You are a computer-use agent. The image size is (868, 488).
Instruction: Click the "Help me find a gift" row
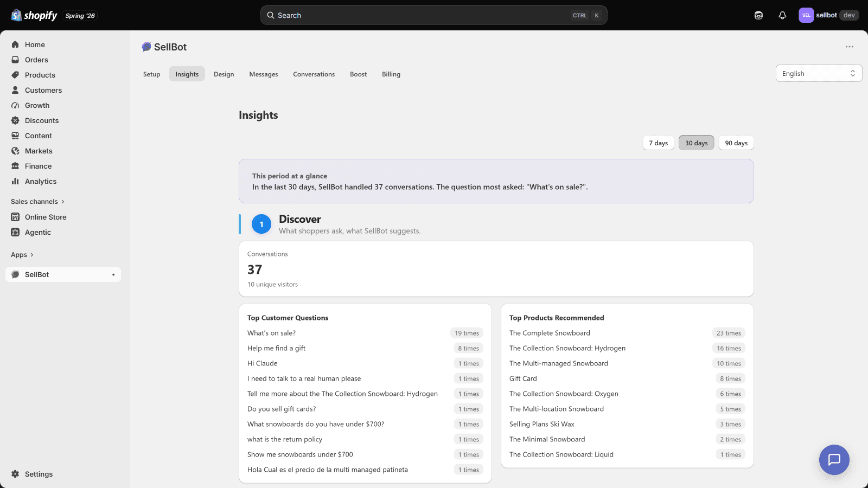[x=365, y=348]
